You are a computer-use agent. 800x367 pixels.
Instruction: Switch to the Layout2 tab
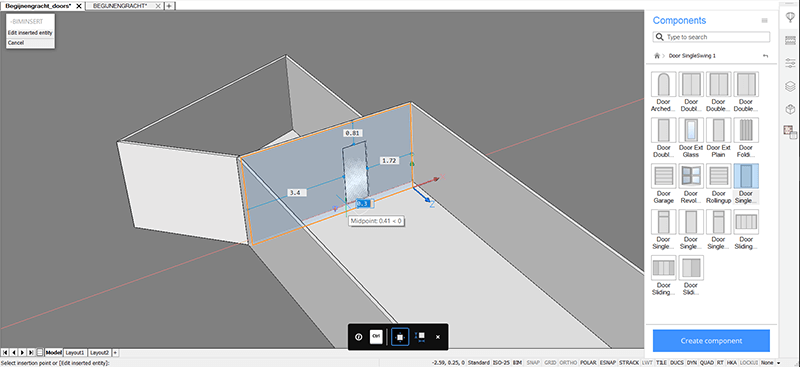[x=99, y=353]
